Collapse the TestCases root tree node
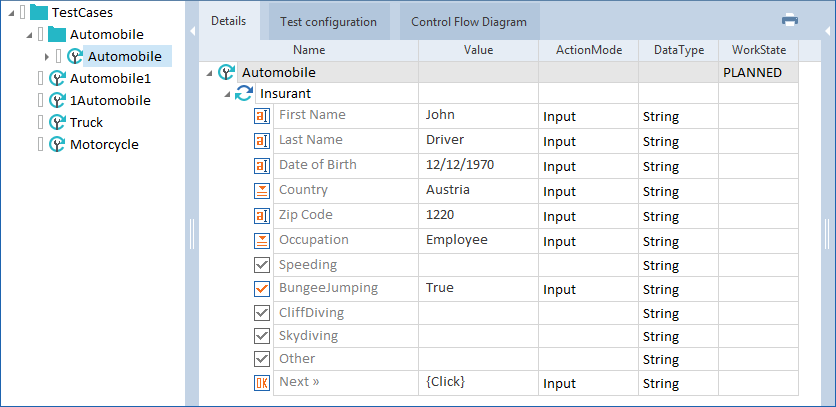The image size is (836, 407). pos(9,13)
